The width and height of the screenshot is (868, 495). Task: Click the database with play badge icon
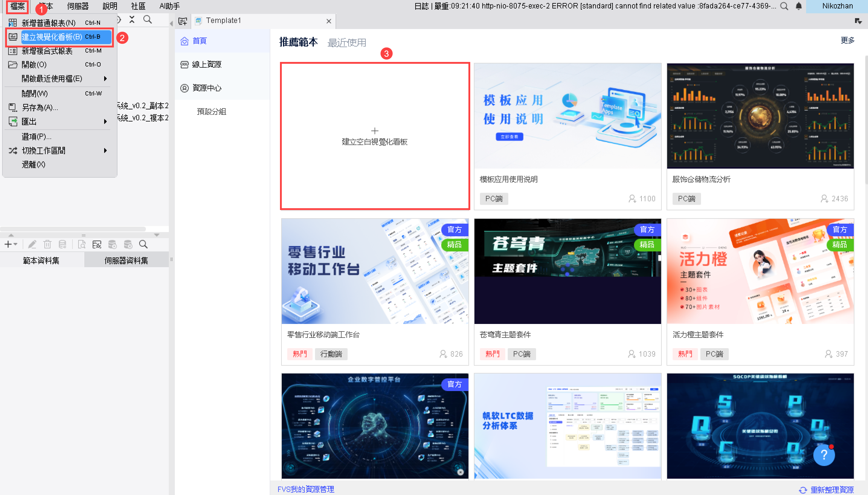(x=112, y=244)
